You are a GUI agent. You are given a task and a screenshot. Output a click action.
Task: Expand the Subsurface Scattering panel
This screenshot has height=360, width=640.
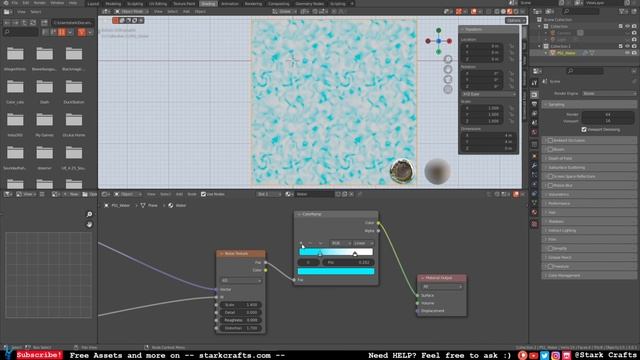pyautogui.click(x=589, y=167)
